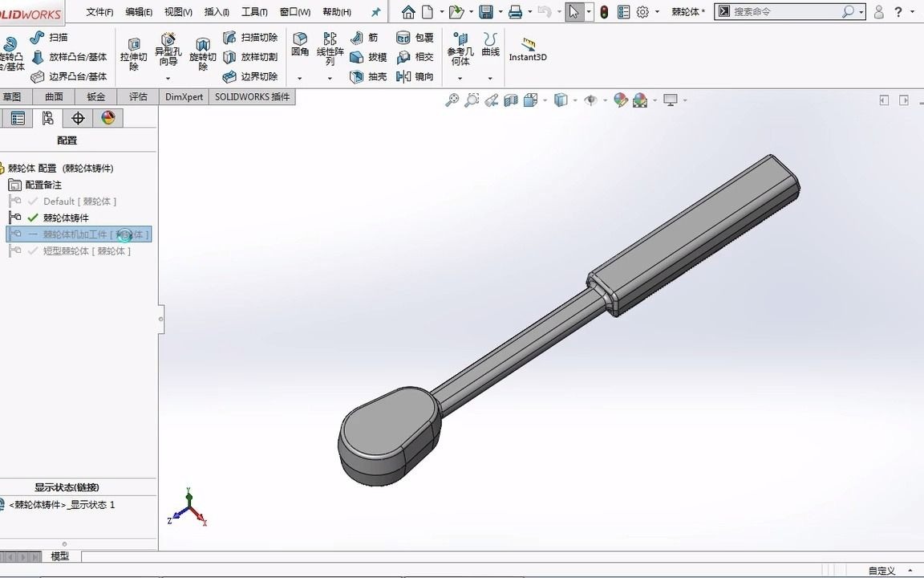Click the 编辑外观 appearance icon
Image resolution: width=924 pixels, height=578 pixels.
coord(620,99)
